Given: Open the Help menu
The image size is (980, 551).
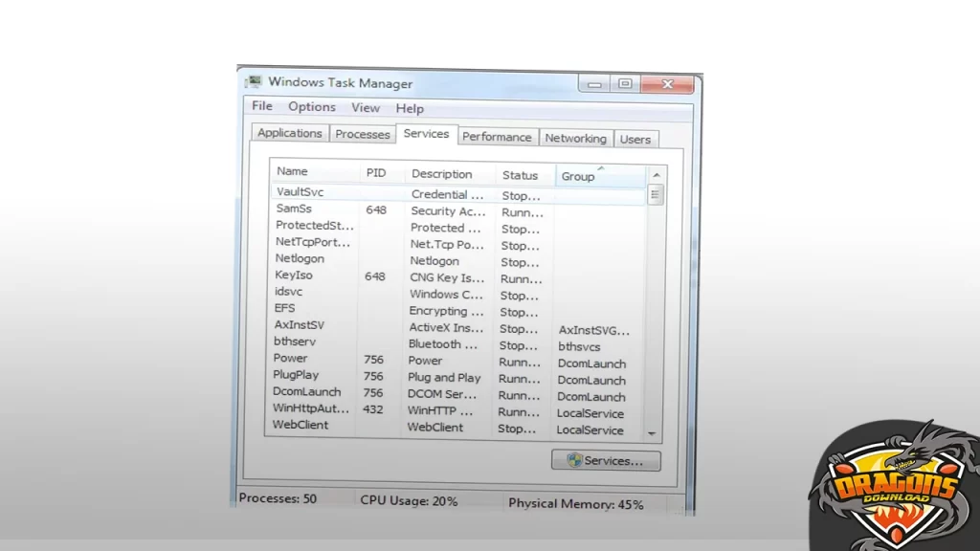Looking at the screenshot, I should pos(410,108).
